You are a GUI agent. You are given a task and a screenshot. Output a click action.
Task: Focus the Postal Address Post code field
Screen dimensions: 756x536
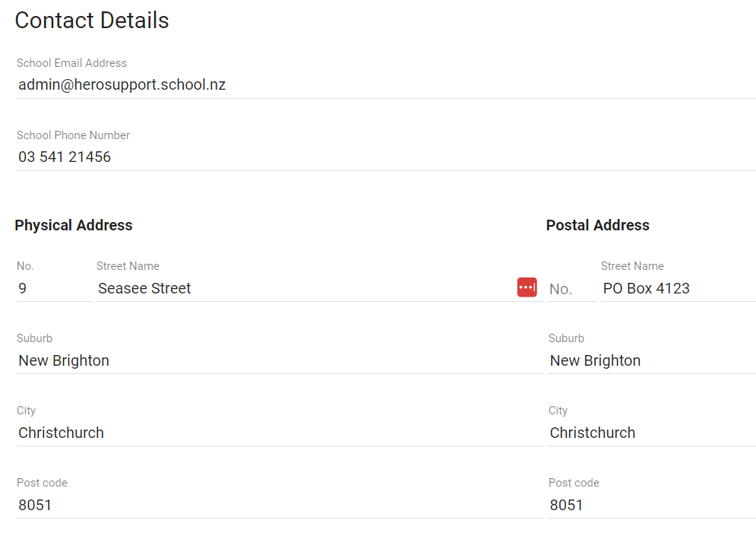tap(651, 506)
